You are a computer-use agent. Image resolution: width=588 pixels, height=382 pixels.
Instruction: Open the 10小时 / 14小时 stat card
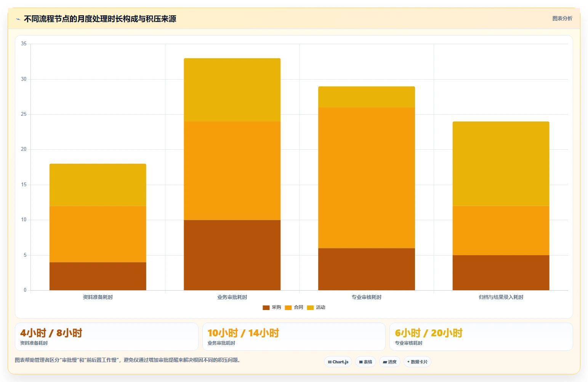pyautogui.click(x=294, y=337)
